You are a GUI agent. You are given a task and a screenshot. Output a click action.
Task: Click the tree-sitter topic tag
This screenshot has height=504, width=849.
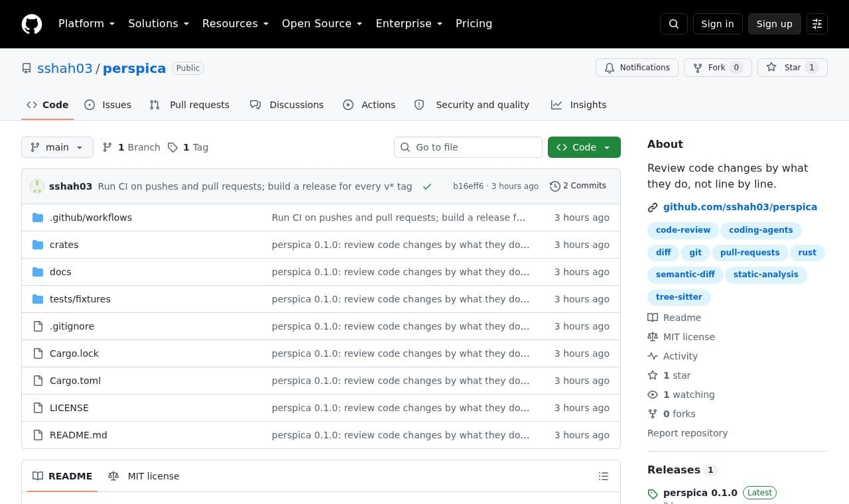pos(679,297)
